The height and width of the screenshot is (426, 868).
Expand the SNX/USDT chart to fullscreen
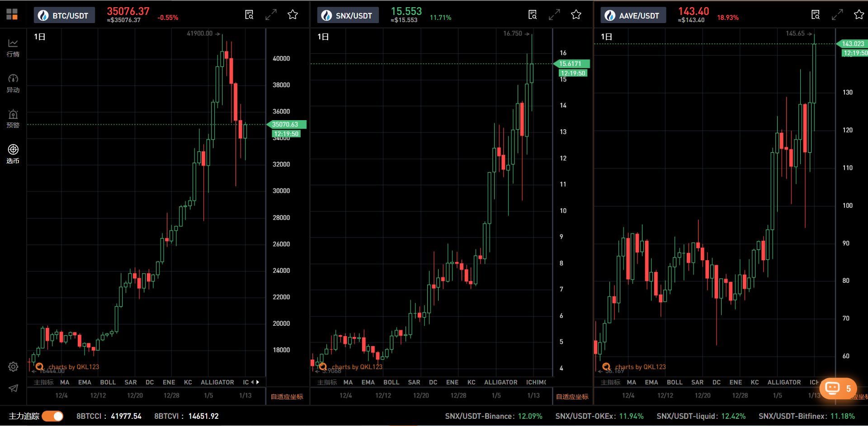tap(554, 15)
